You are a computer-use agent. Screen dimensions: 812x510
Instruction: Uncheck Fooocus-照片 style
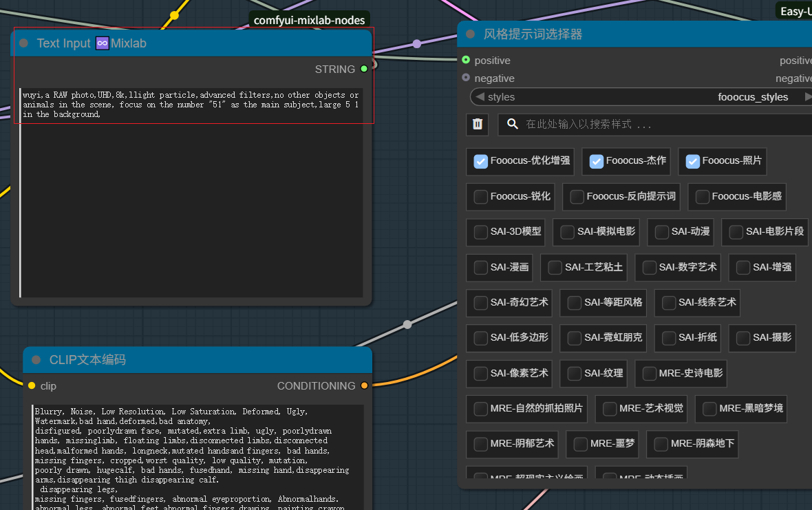click(x=693, y=162)
